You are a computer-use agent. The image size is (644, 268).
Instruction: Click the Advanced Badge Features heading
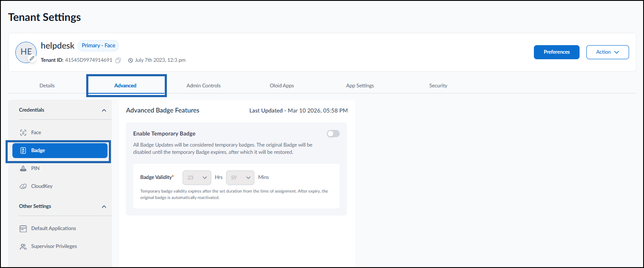click(163, 110)
